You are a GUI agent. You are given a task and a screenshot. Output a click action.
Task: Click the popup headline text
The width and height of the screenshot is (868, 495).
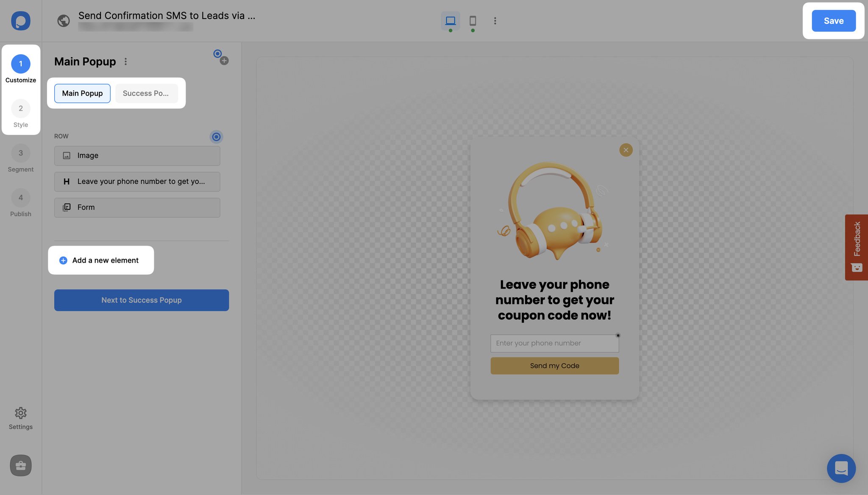click(x=554, y=300)
